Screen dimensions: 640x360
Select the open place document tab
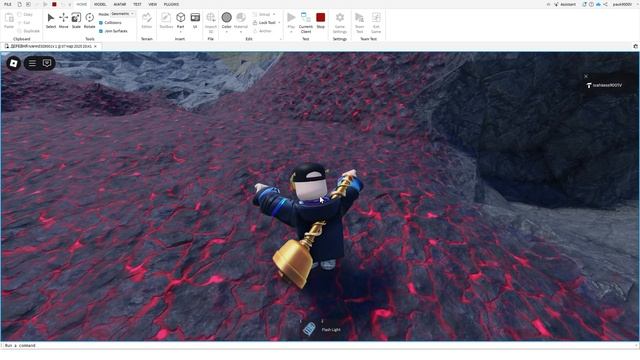51,46
